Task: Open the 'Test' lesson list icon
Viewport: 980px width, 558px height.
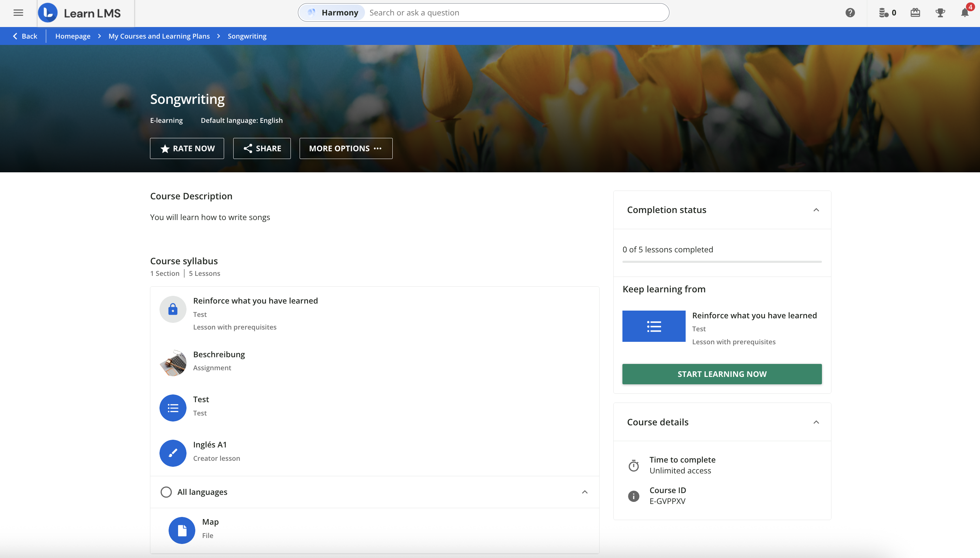Action: 172,407
